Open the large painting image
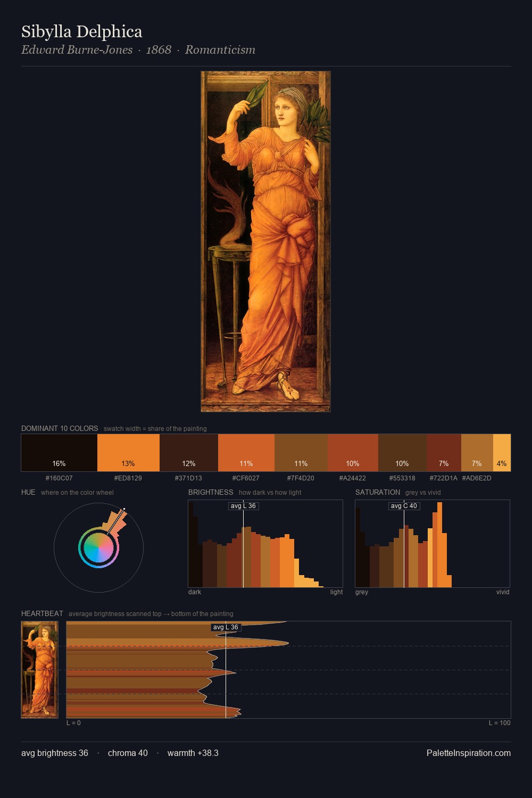This screenshot has width=532, height=798. 265,242
